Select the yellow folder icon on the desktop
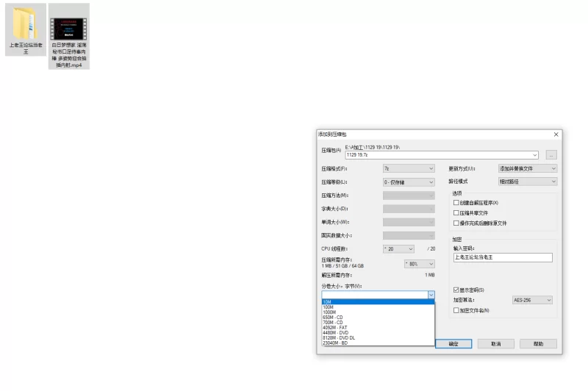Screen dimensions: 588x391 pyautogui.click(x=26, y=24)
